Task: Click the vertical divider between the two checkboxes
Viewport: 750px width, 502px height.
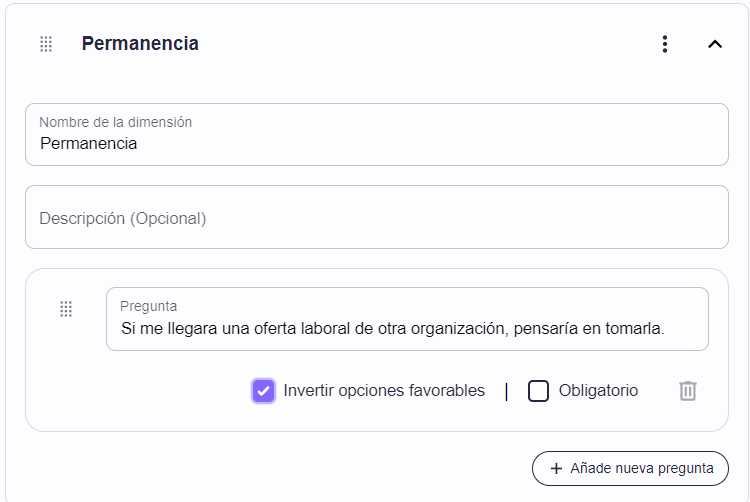Action: tap(506, 392)
